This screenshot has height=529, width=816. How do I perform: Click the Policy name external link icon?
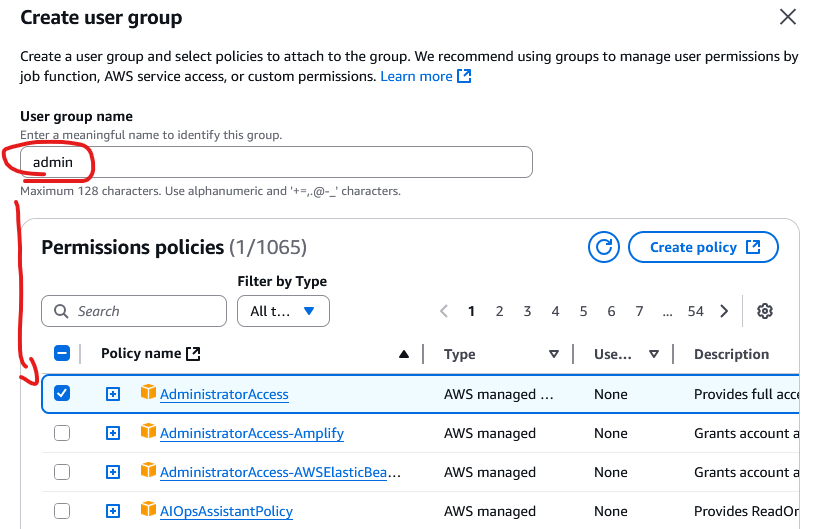[194, 353]
